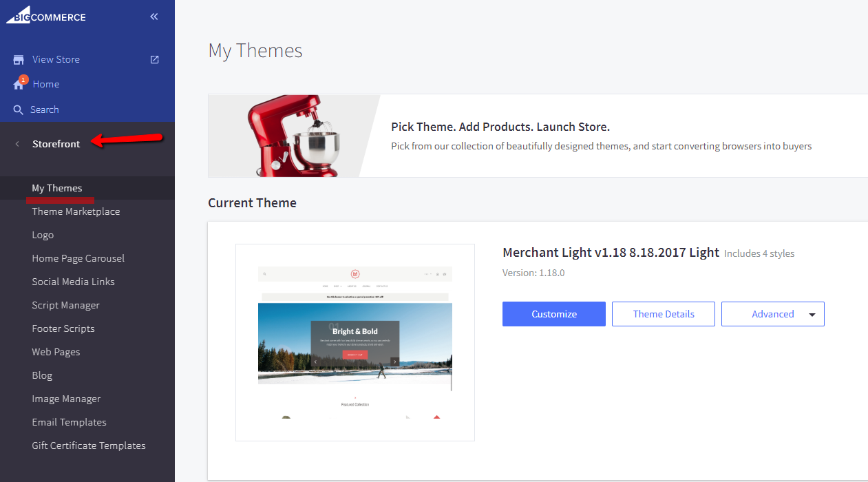Click the Search magnifier icon
This screenshot has height=482, width=868.
[x=19, y=109]
